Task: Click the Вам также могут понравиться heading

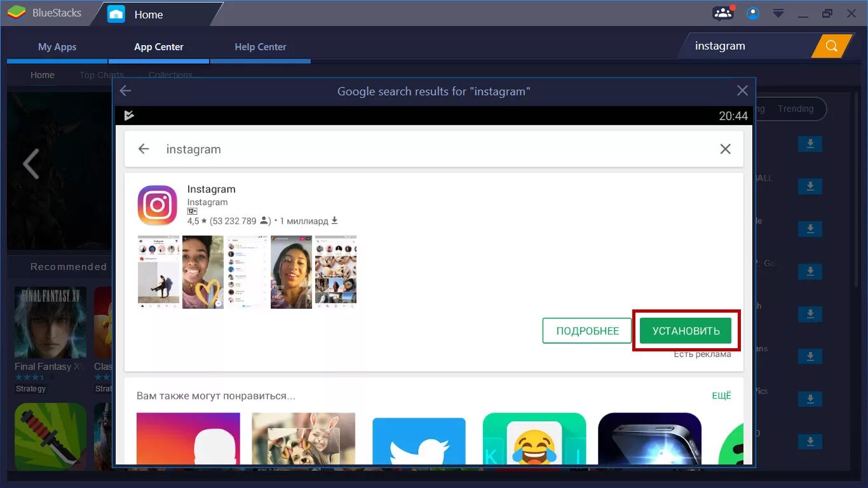Action: 216,396
